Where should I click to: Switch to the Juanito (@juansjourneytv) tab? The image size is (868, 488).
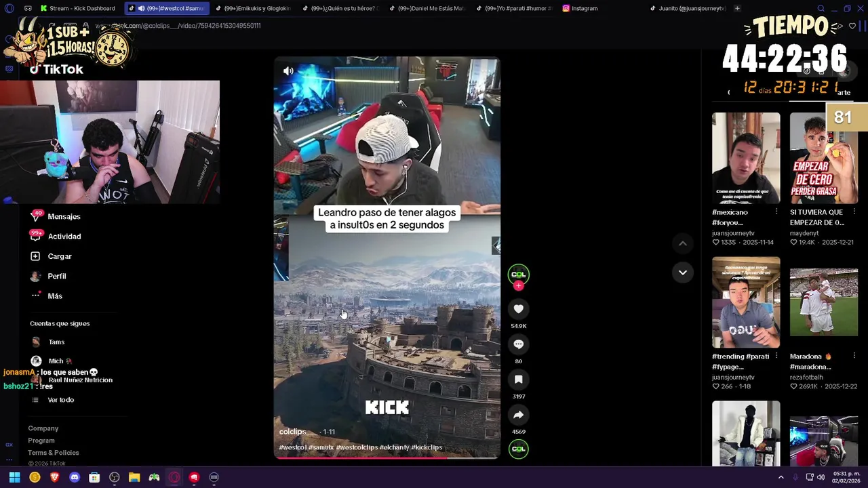tap(688, 8)
